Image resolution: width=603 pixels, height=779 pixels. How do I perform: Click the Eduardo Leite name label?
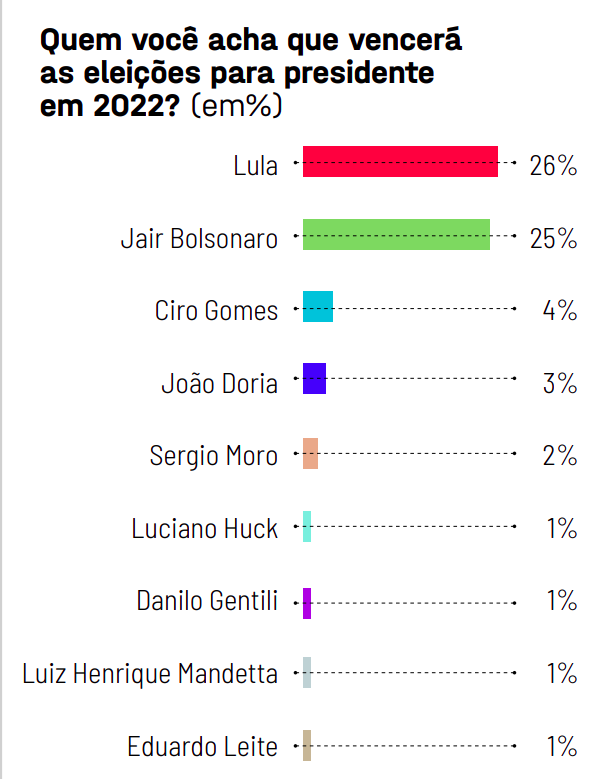pos(203,746)
